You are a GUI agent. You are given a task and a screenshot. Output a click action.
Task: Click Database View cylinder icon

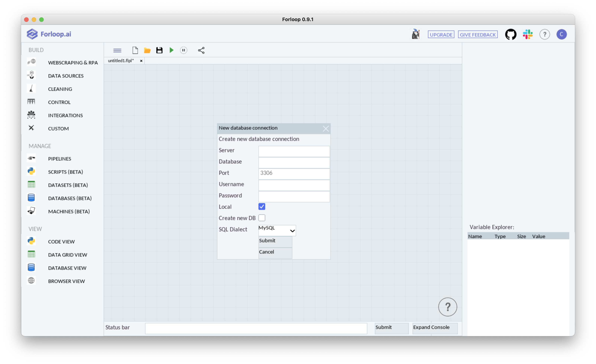coord(31,268)
